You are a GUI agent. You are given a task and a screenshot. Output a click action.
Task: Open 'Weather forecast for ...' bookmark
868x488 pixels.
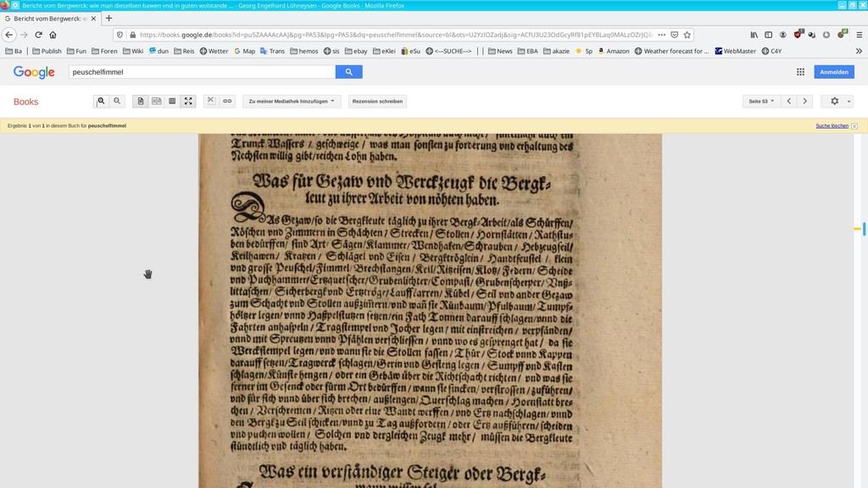[671, 51]
